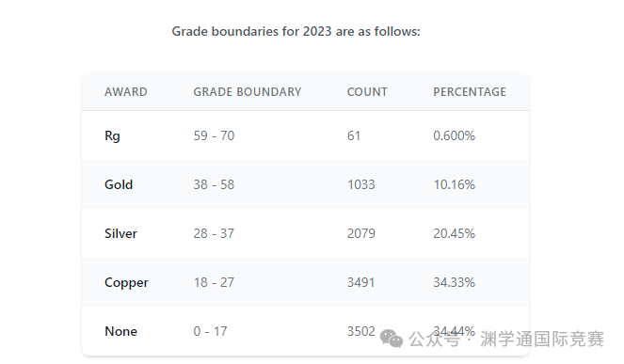Click the 59 - 70 grade boundary cell

[214, 135]
